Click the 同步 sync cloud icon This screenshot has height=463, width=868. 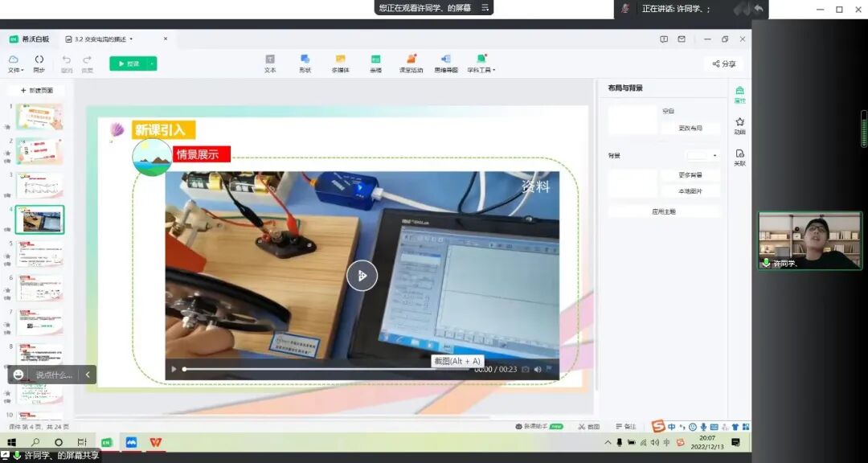pos(39,64)
